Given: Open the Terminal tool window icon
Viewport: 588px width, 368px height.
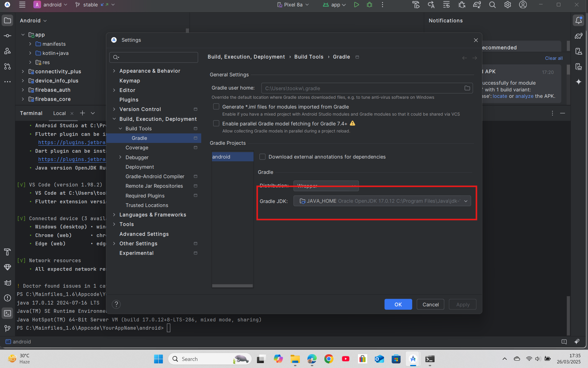Looking at the screenshot, I should 8,313.
